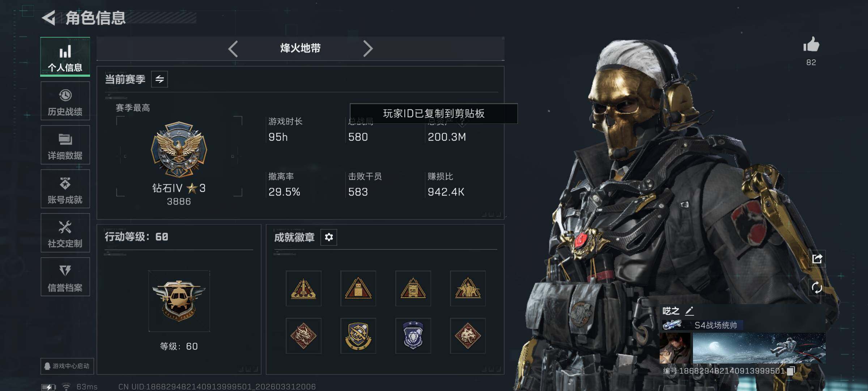Select the 账号成就 sidebar tab
Screen dimensions: 868x391
coord(65,189)
